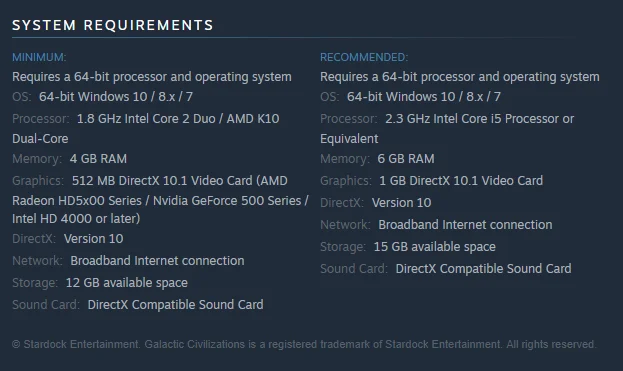Viewport: 623px width, 371px height.
Task: Click the 4 GB RAM memory entry
Action: (98, 158)
